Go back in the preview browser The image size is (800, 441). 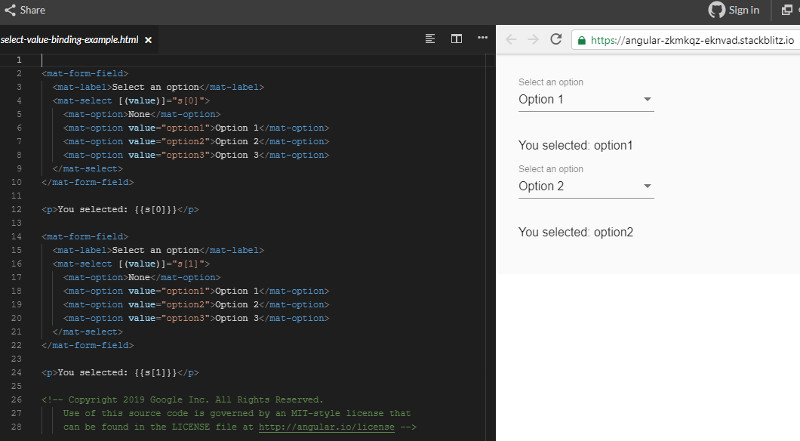(511, 39)
